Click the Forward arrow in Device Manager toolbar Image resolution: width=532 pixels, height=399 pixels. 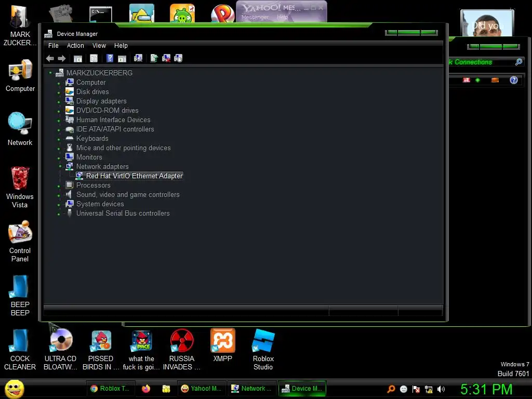[61, 59]
